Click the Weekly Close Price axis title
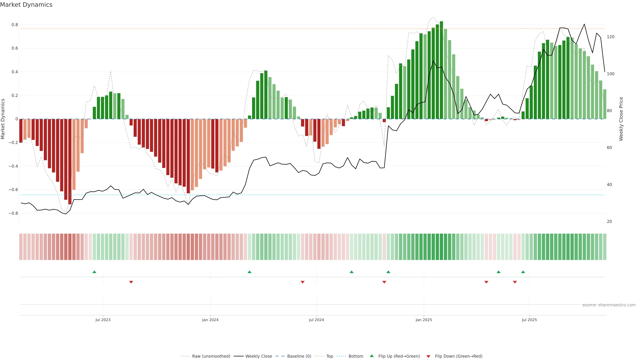Image resolution: width=644 pixels, height=362 pixels. pyautogui.click(x=621, y=119)
